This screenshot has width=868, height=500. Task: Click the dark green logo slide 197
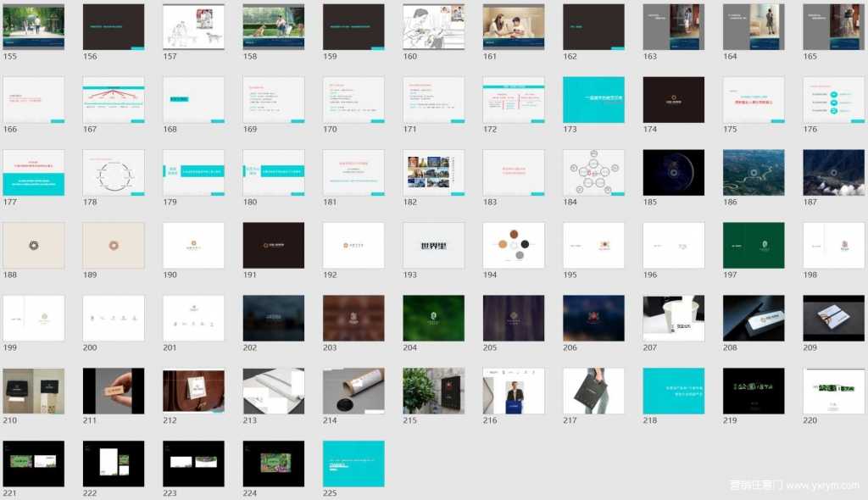pos(754,246)
